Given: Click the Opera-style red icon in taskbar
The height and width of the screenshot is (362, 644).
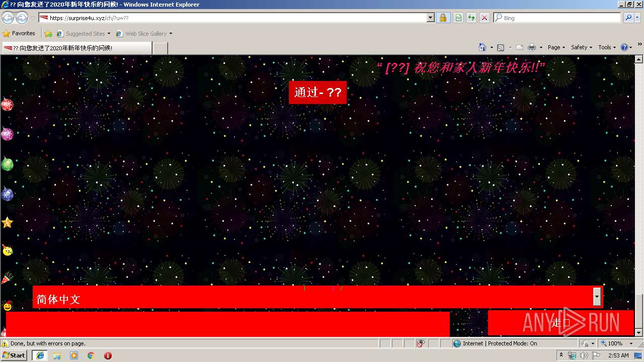Looking at the screenshot, I should (x=108, y=355).
